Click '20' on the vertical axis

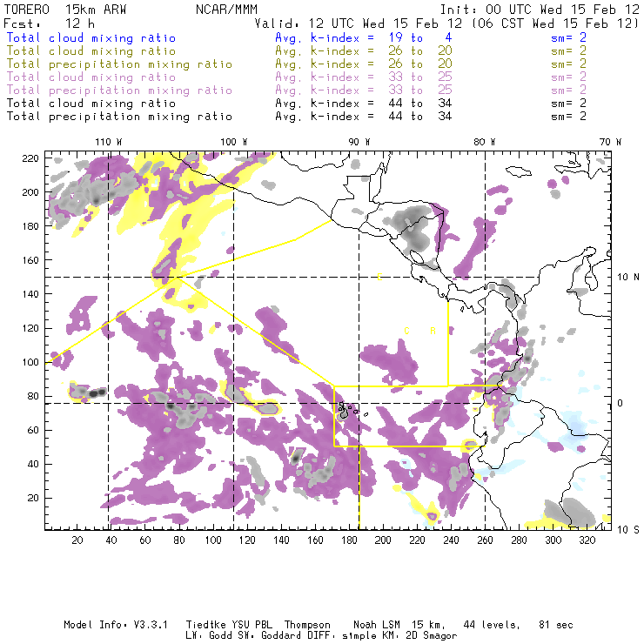click(x=33, y=498)
